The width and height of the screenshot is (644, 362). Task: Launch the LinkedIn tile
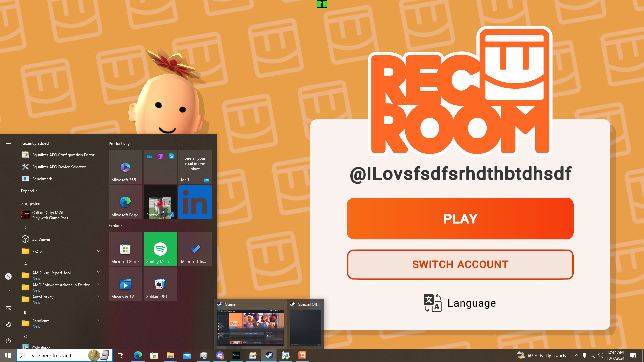[x=195, y=202]
